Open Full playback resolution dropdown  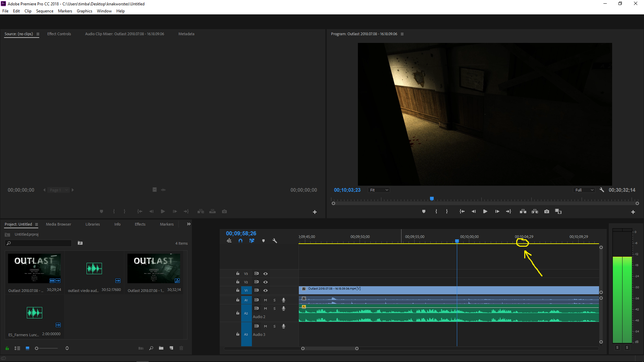tap(584, 190)
